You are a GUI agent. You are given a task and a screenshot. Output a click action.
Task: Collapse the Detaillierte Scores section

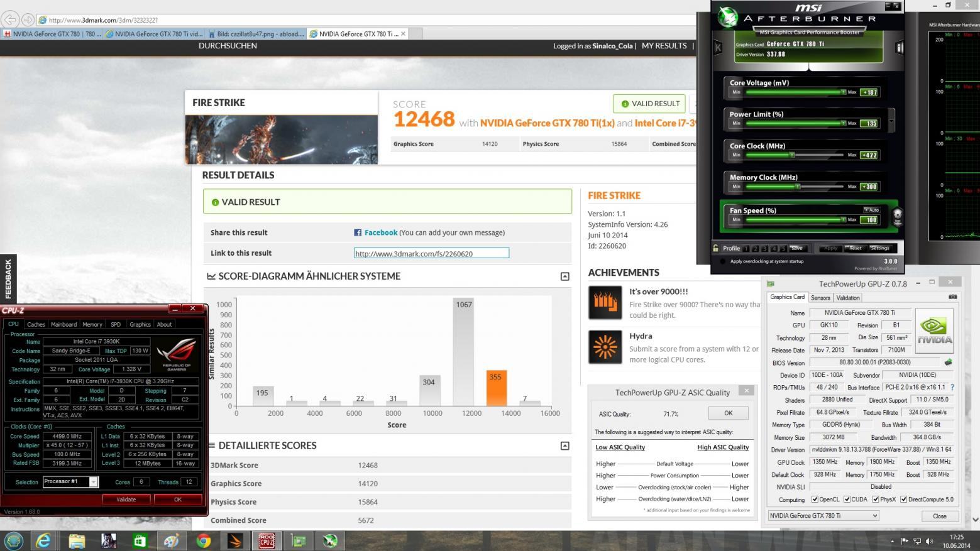[564, 445]
